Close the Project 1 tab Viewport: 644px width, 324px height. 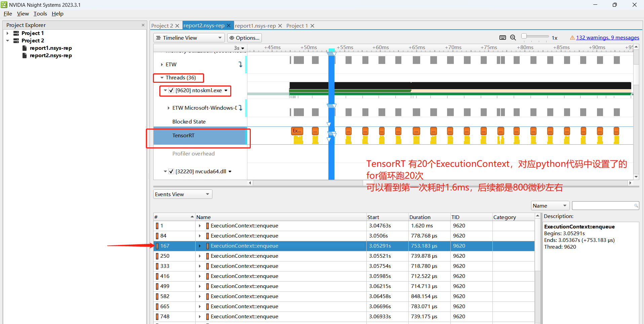(312, 26)
